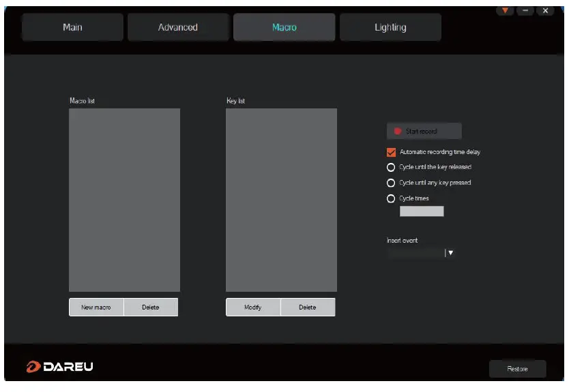The width and height of the screenshot is (569, 392).
Task: Click the Dareu logo
Action: pos(59,367)
